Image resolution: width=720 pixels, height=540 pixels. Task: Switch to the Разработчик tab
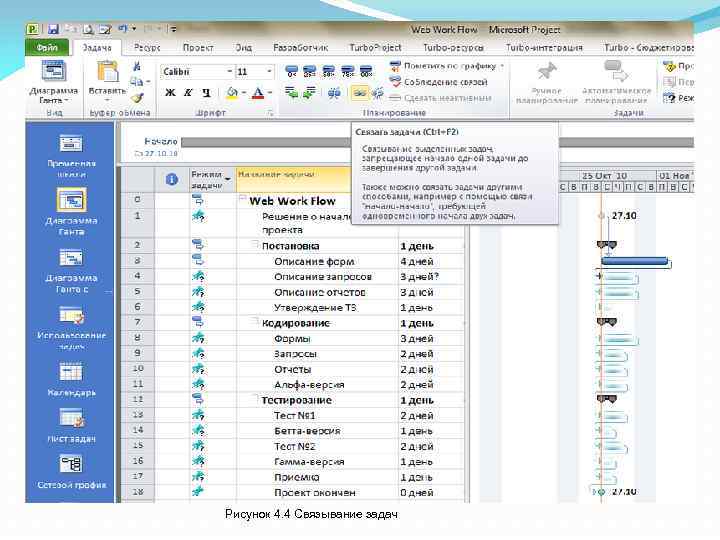[x=300, y=47]
